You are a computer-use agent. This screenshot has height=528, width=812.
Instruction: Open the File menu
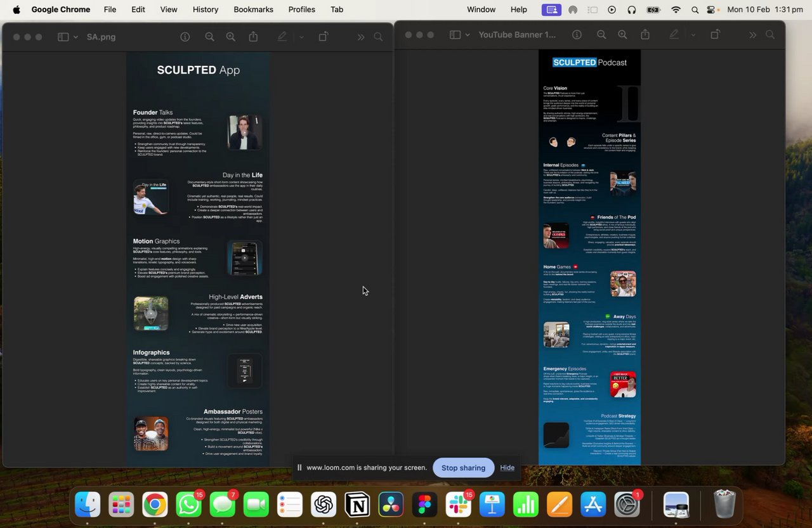coord(110,10)
